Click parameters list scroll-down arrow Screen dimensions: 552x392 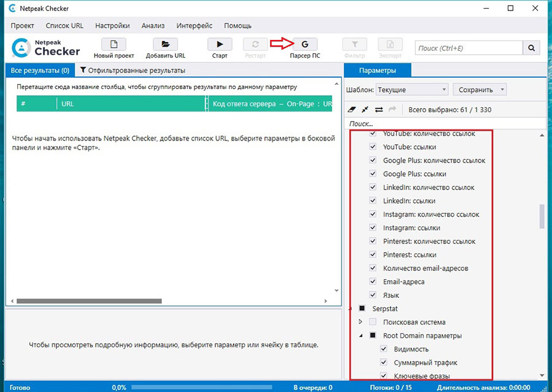tap(542, 375)
